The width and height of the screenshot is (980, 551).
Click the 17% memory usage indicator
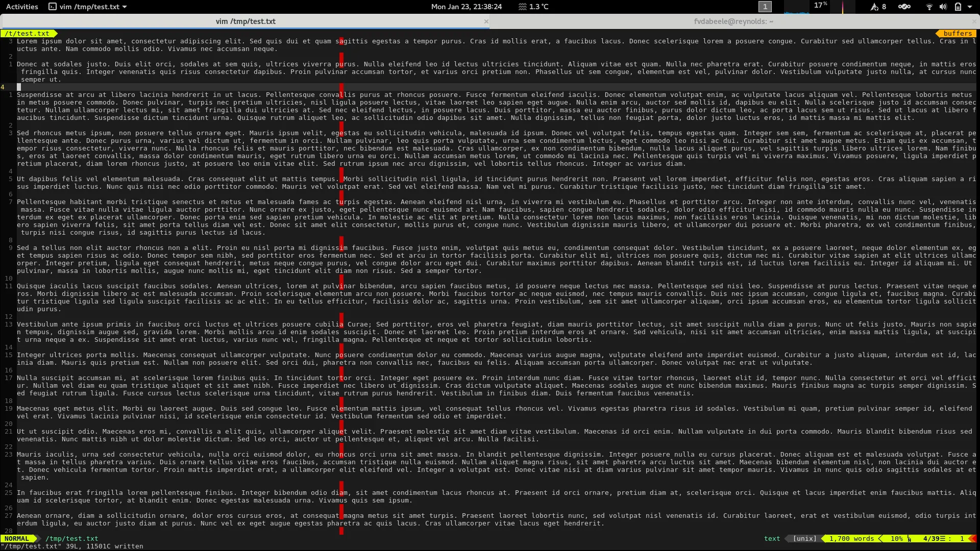pos(821,5)
